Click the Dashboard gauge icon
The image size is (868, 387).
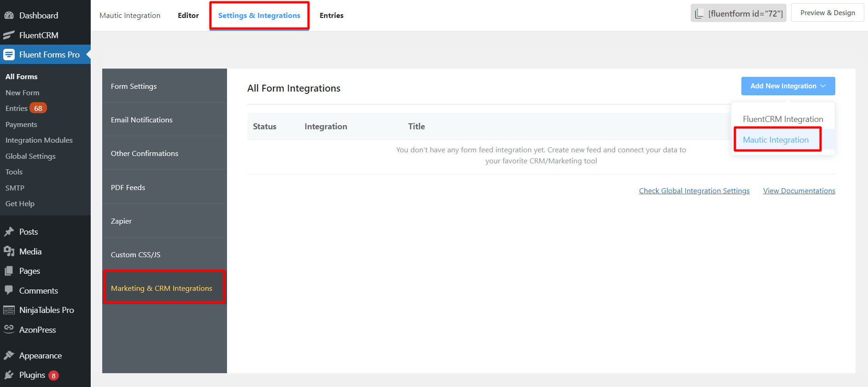(x=9, y=16)
